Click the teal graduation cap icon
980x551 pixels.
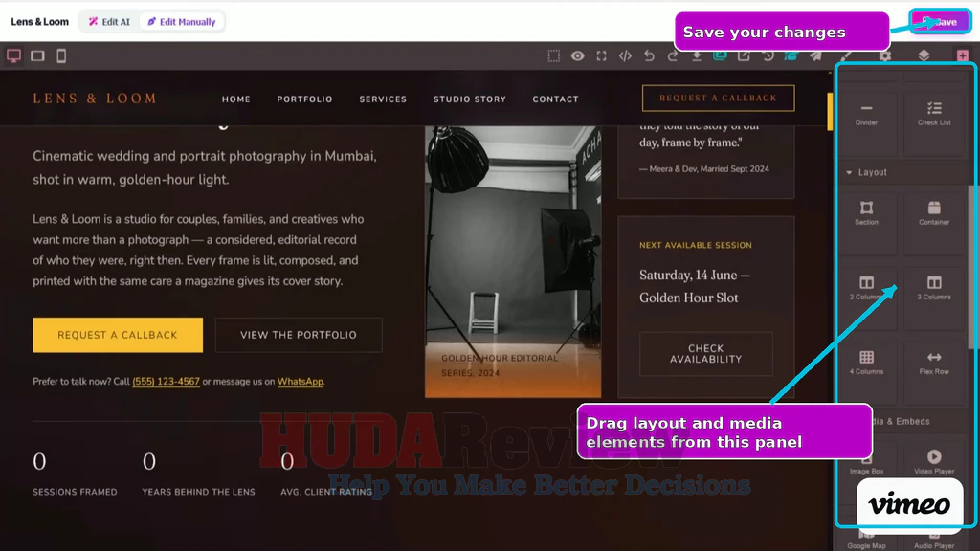pos(791,56)
